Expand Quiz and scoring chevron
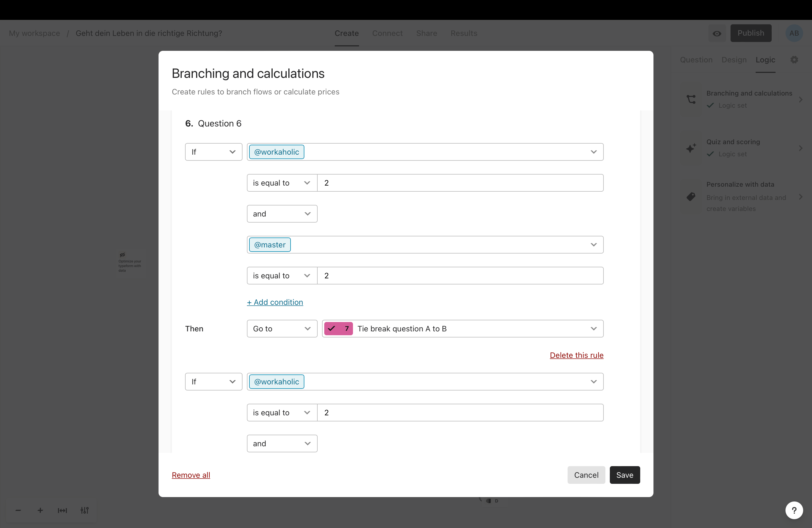The height and width of the screenshot is (528, 812). click(800, 148)
